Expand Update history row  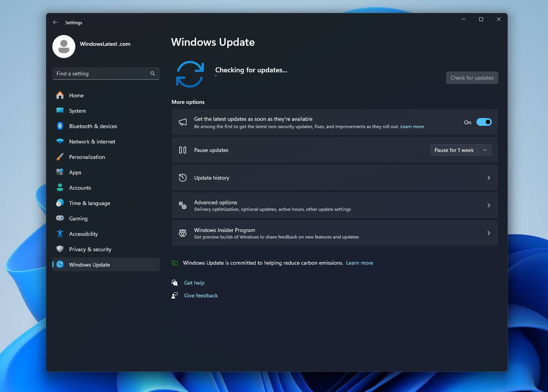point(489,178)
